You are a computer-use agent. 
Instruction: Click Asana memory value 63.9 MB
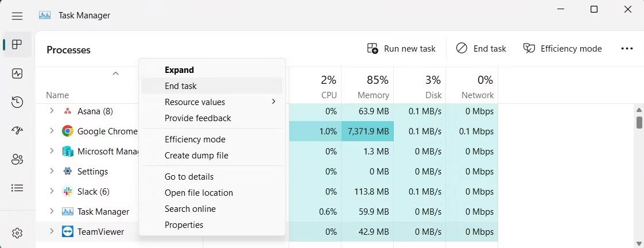tap(373, 111)
